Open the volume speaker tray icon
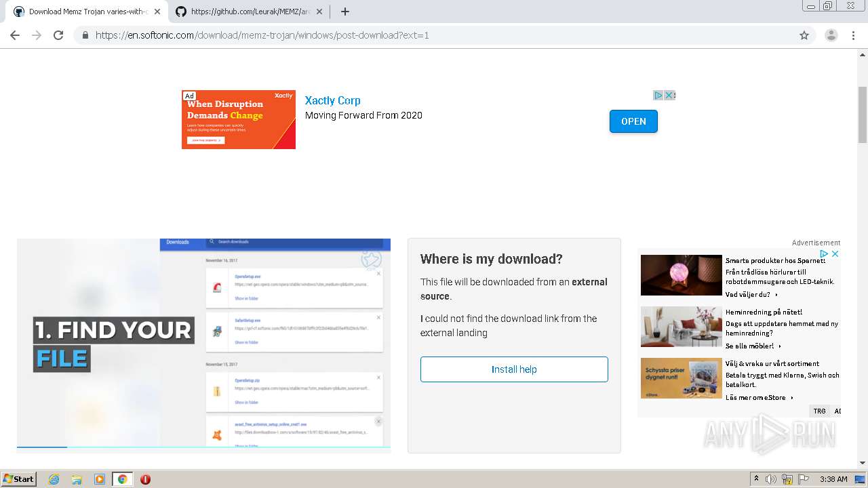 [771, 479]
